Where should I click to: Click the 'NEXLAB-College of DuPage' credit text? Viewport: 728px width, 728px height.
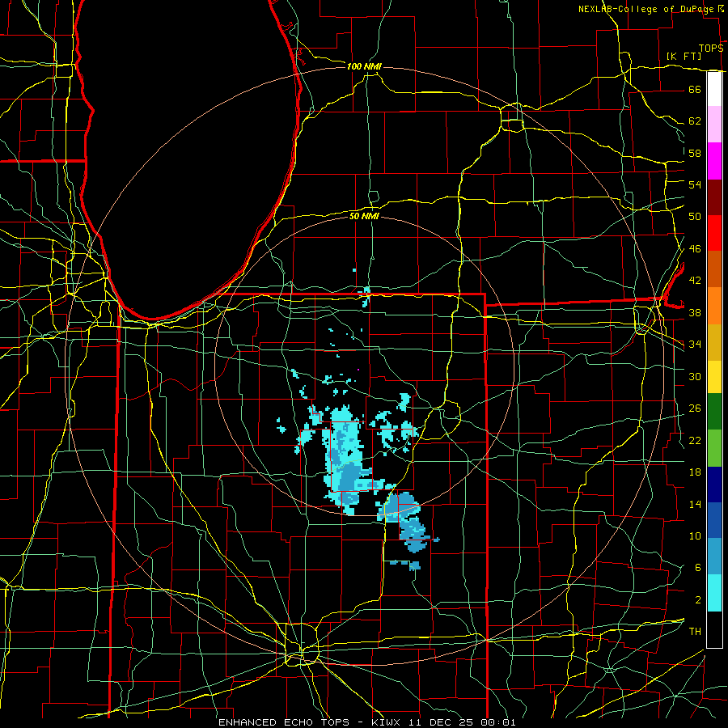tap(645, 9)
